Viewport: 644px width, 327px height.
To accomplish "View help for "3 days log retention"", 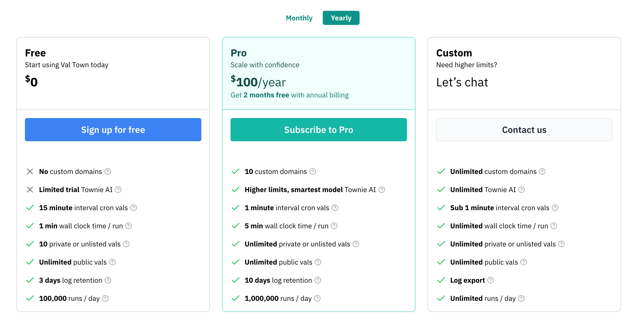I will coord(108,280).
